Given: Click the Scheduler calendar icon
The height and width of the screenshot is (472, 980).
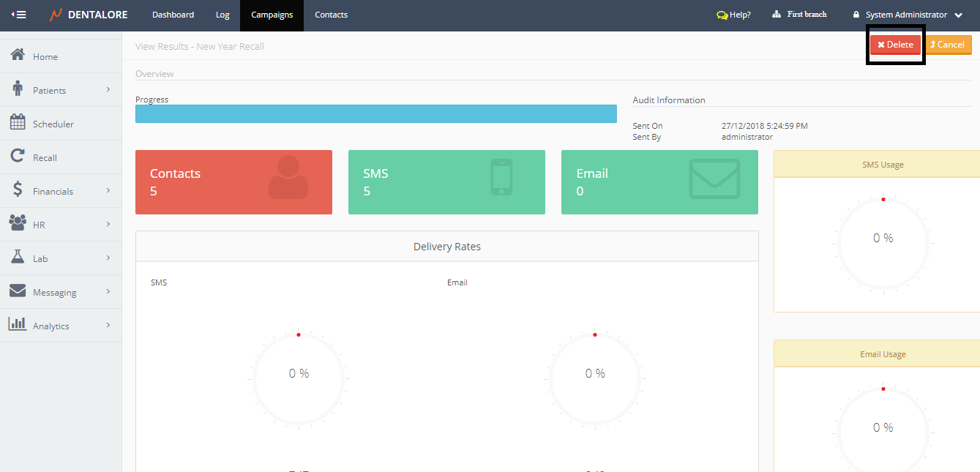Looking at the screenshot, I should (x=18, y=123).
